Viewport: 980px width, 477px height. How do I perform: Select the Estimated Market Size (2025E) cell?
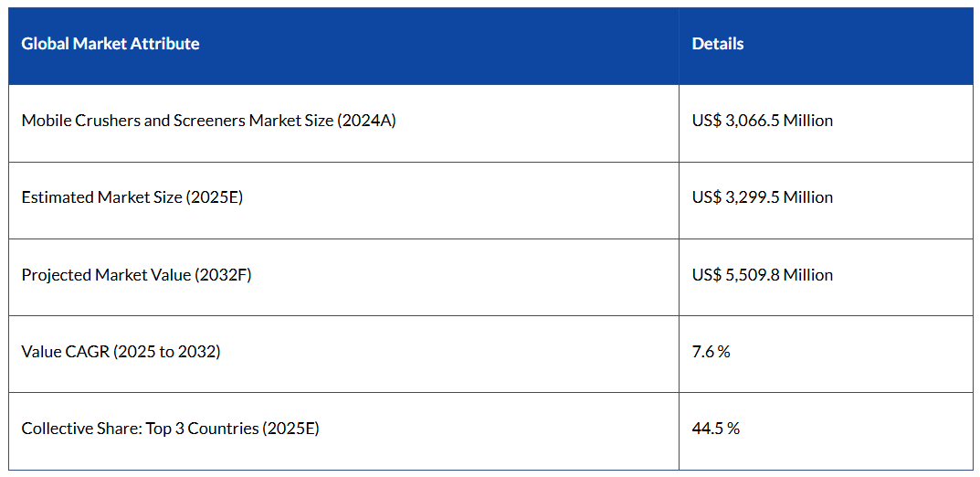132,197
